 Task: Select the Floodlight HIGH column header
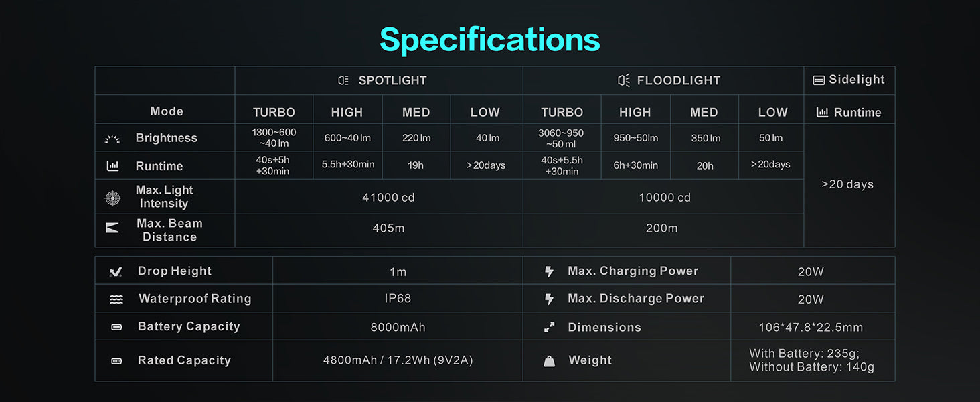click(635, 112)
